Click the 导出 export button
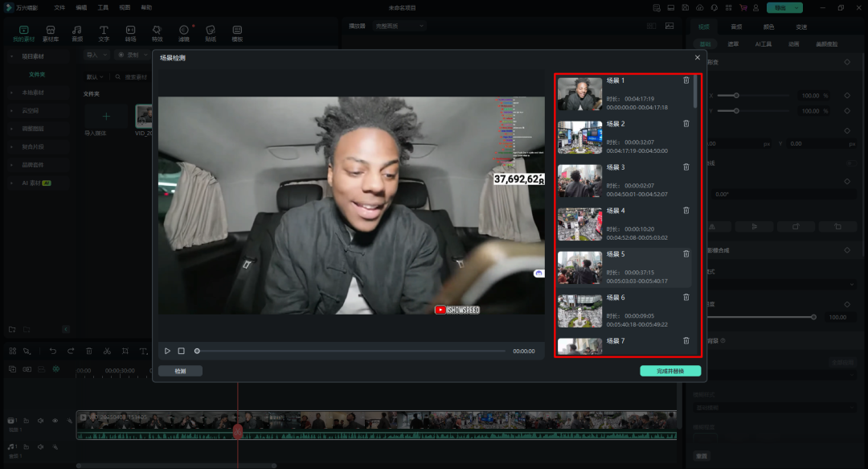This screenshot has height=469, width=868. [x=780, y=8]
